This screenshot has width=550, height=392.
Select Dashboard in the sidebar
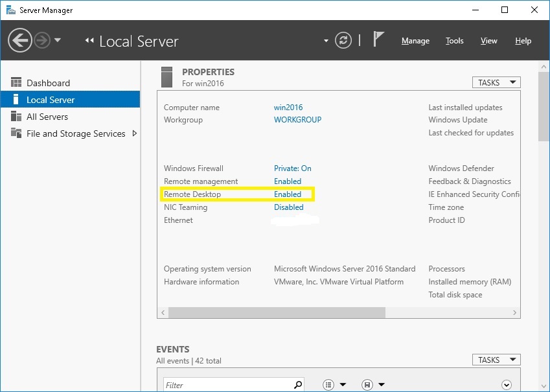point(70,83)
